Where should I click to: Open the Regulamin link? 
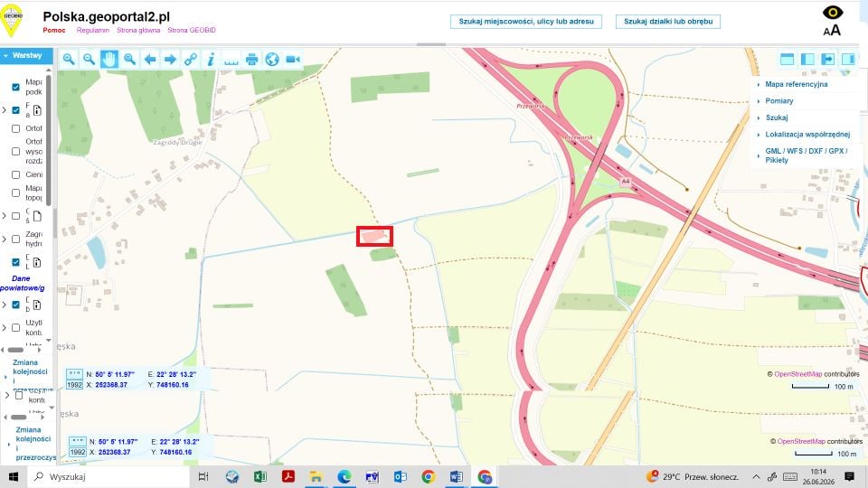[93, 31]
